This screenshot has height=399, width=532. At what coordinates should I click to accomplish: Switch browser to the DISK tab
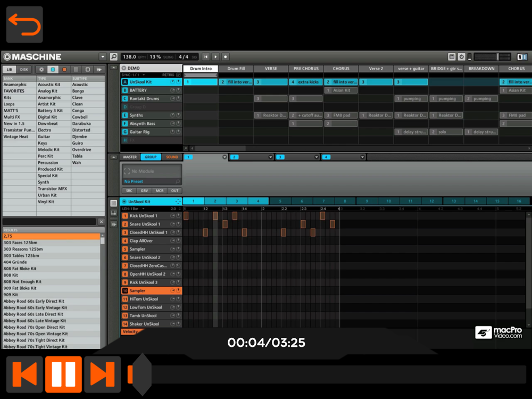24,69
